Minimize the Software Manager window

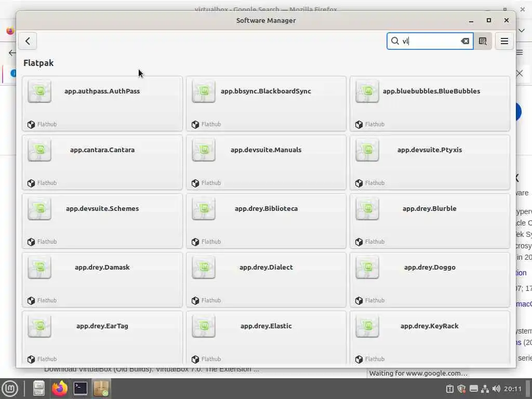(471, 21)
